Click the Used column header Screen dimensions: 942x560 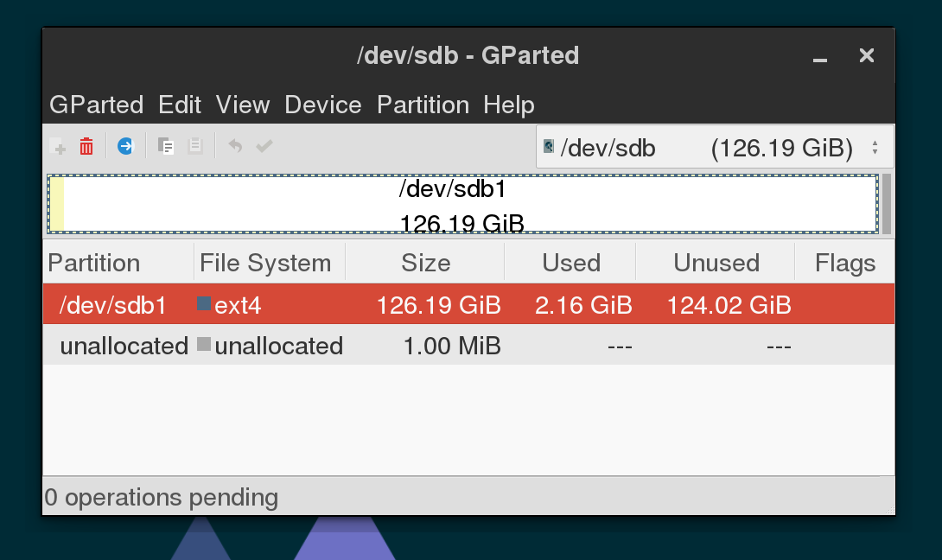570,263
